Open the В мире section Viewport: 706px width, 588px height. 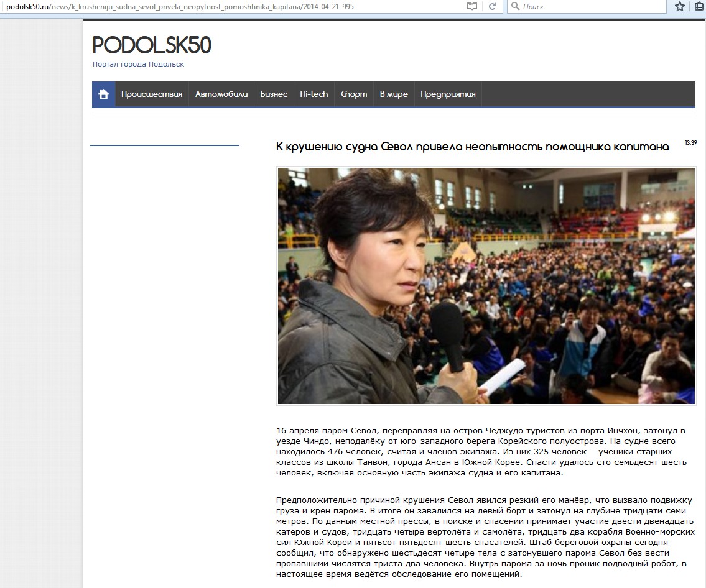[x=394, y=94]
